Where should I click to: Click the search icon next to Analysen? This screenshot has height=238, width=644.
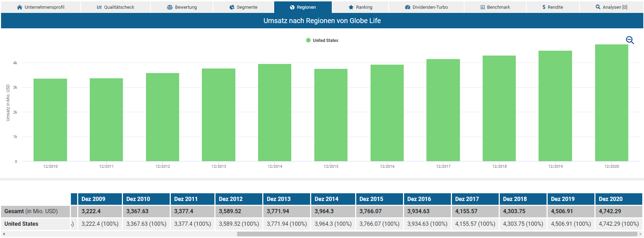(x=598, y=7)
